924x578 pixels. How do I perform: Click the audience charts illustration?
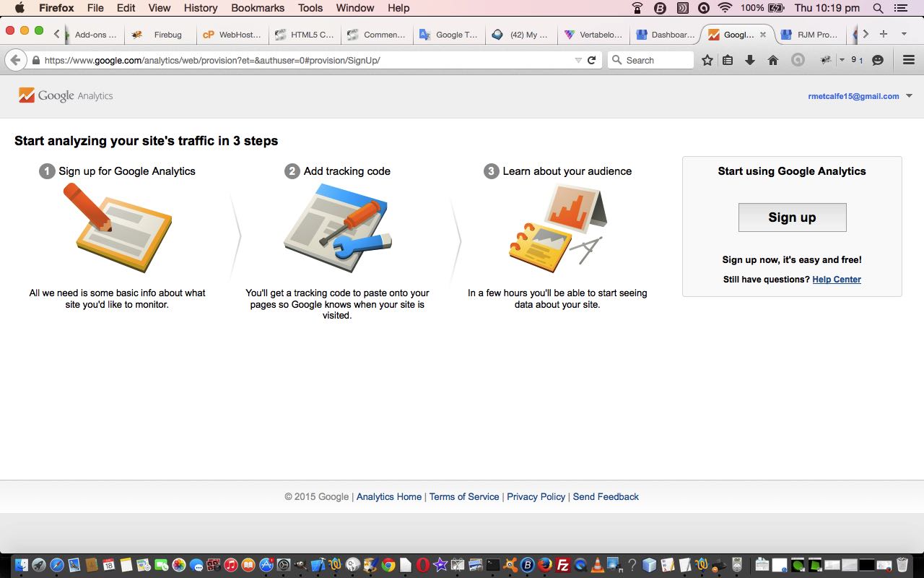pyautogui.click(x=558, y=227)
